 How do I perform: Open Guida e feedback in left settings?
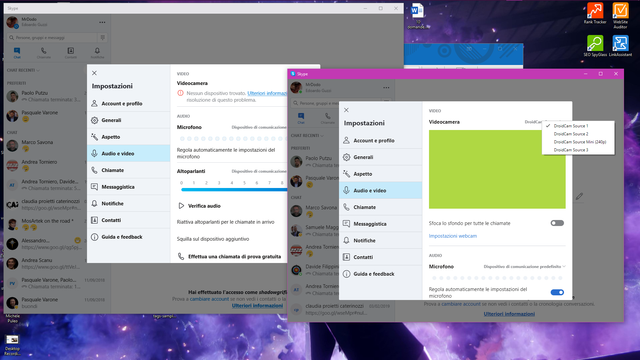129,237
